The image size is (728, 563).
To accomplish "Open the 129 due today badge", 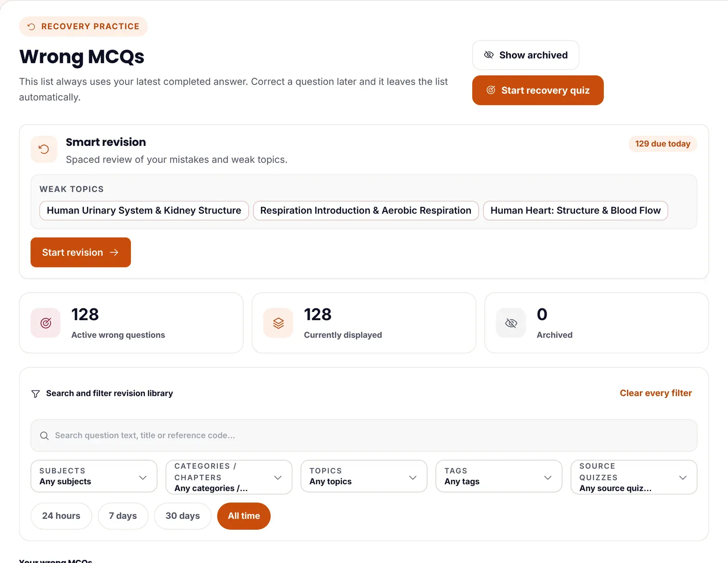I will pos(662,144).
